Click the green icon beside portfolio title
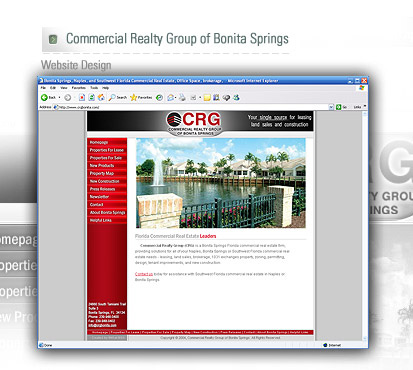413x370 pixels. coord(53,39)
